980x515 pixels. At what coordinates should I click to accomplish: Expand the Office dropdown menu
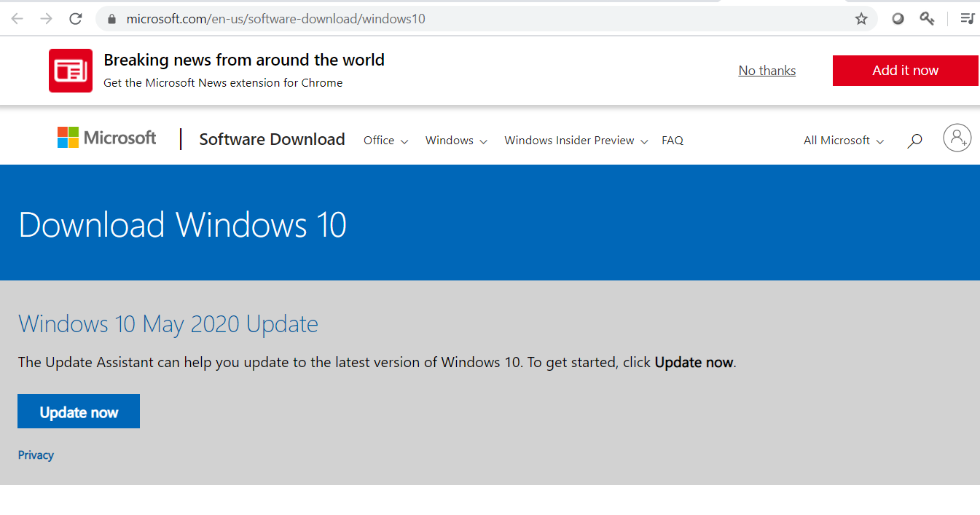pyautogui.click(x=385, y=141)
